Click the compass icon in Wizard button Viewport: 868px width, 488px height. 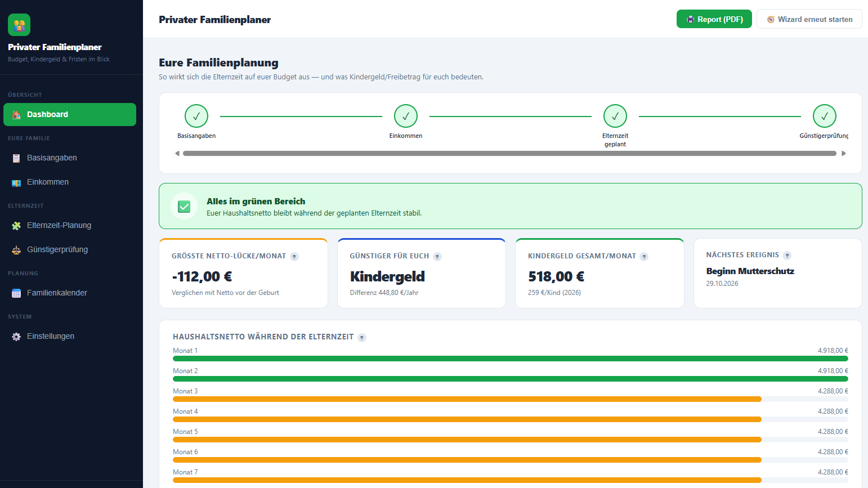[x=771, y=19]
